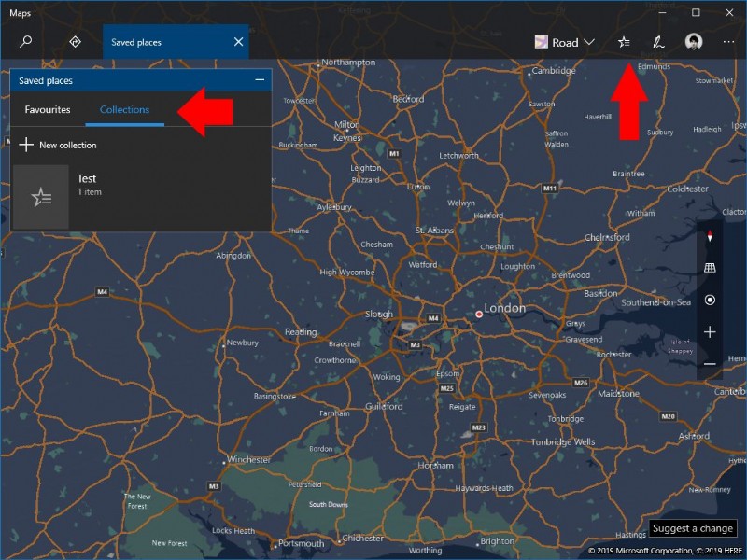Zoom out using the minus control
This screenshot has height=560, width=747.
click(x=710, y=363)
